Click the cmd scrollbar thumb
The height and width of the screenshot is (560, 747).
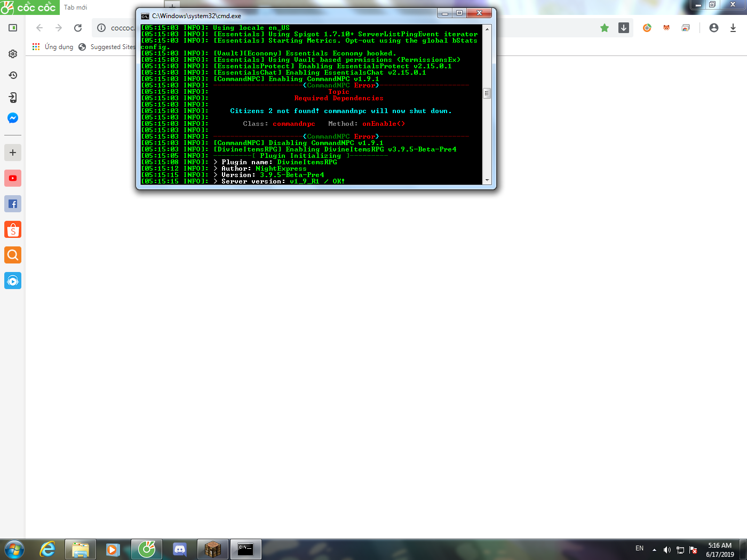487,93
